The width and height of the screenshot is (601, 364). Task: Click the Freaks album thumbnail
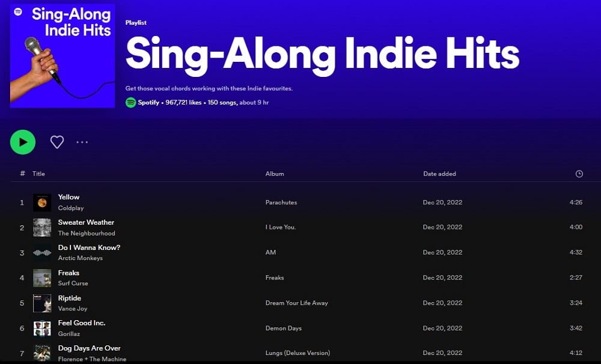coord(42,278)
